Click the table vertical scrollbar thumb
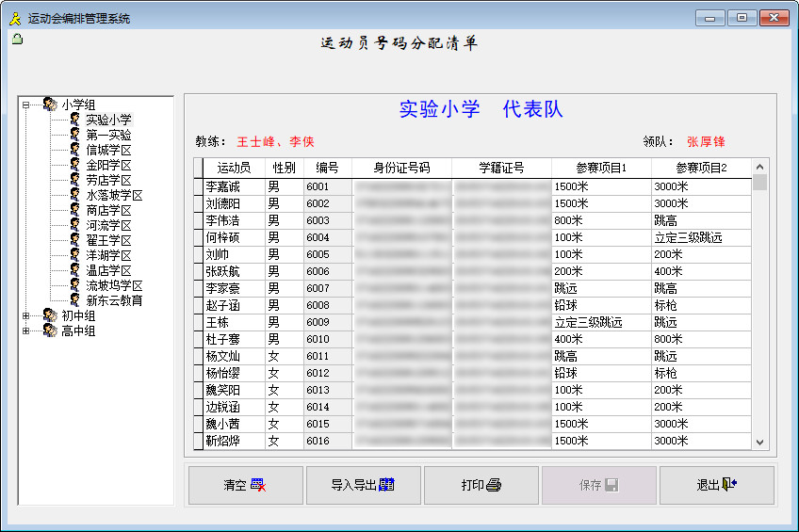The height and width of the screenshot is (532, 799). [x=759, y=182]
